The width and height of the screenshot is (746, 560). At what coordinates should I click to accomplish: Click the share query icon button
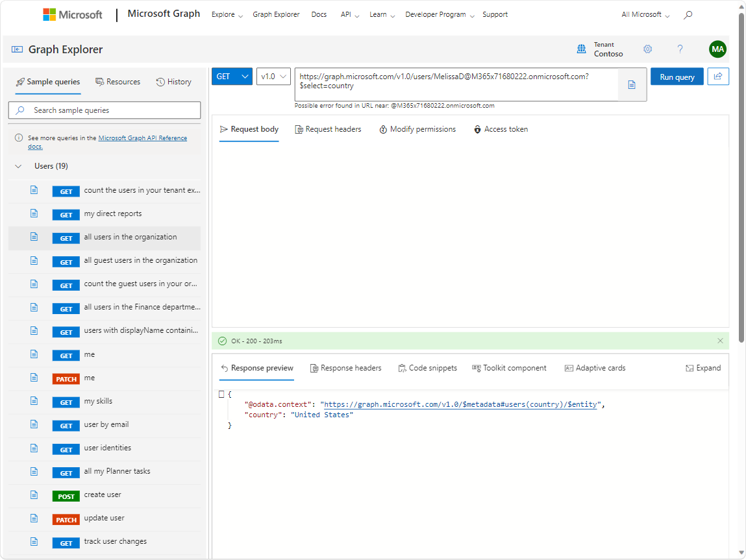(718, 77)
